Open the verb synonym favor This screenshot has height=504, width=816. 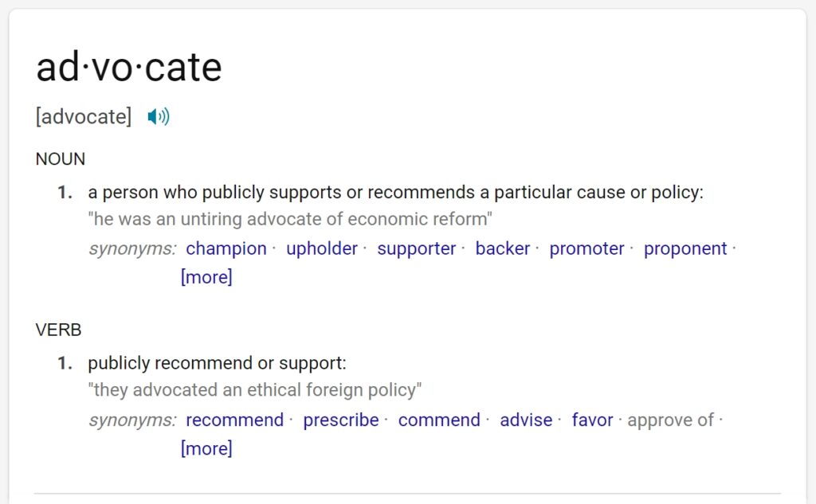click(592, 420)
